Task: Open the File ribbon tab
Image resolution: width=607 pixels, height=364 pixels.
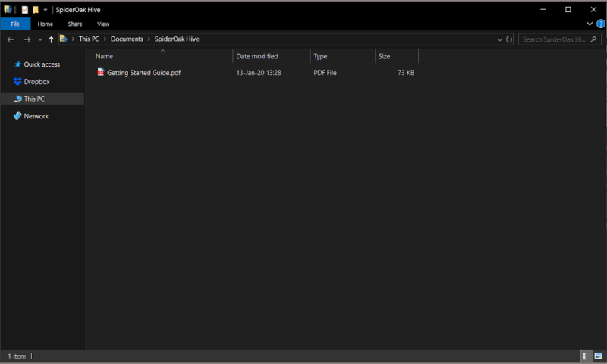Action: click(x=15, y=24)
